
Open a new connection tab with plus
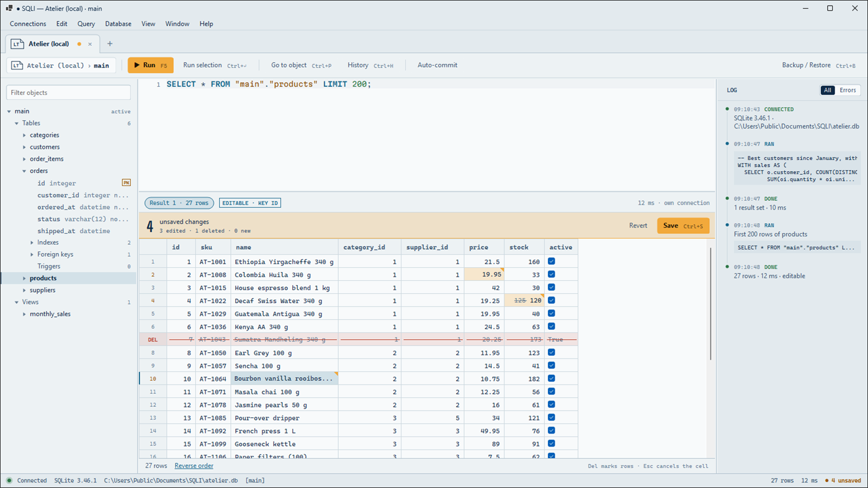[110, 44]
